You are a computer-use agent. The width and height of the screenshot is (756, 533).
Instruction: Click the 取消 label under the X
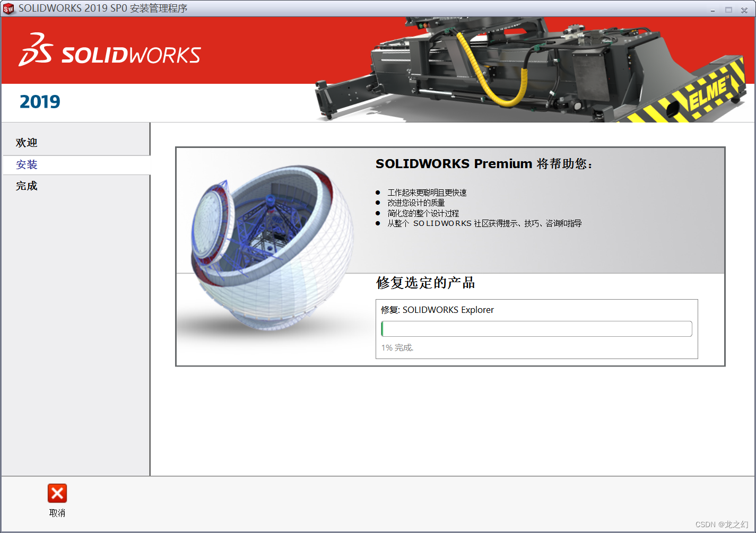coord(57,513)
